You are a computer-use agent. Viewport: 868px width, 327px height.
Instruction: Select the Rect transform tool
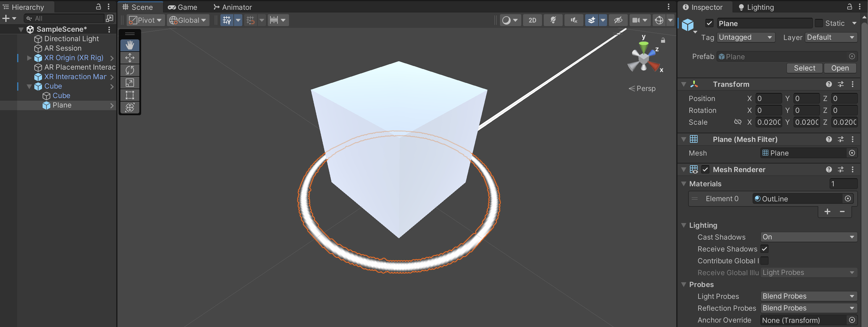[x=130, y=95]
